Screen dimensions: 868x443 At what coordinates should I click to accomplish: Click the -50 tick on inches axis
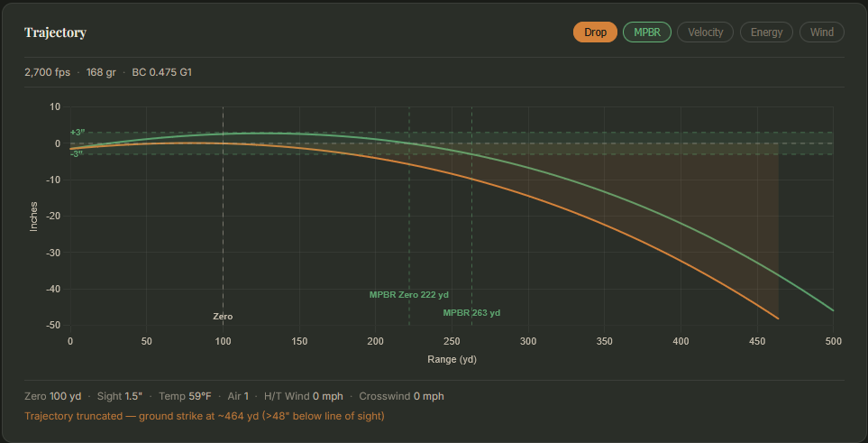tap(53, 326)
